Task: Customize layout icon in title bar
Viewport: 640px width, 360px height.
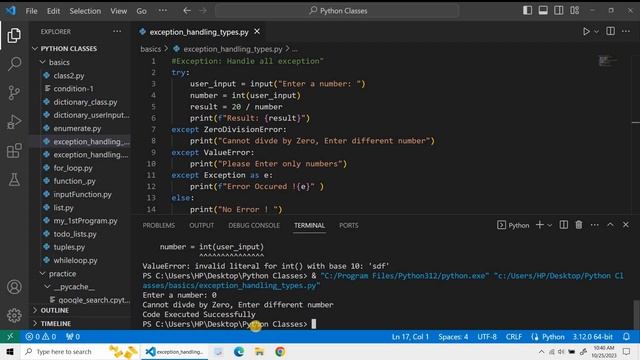Action: 575,11
